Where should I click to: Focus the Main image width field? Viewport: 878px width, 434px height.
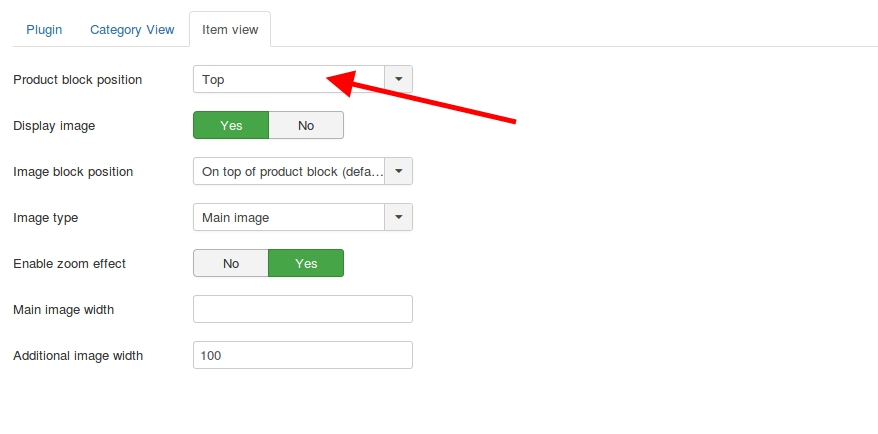[x=303, y=309]
